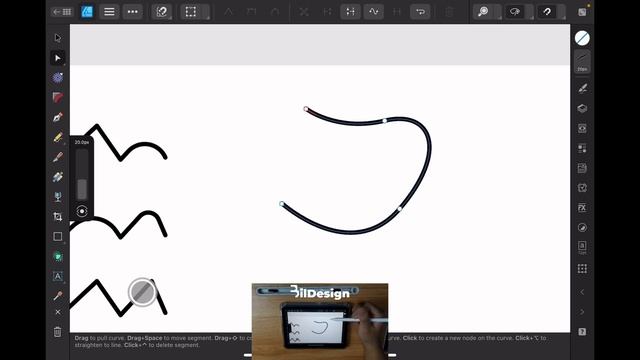Select the Fill gradient tool
Image resolution: width=640 pixels, height=360 pixels.
[x=58, y=177]
